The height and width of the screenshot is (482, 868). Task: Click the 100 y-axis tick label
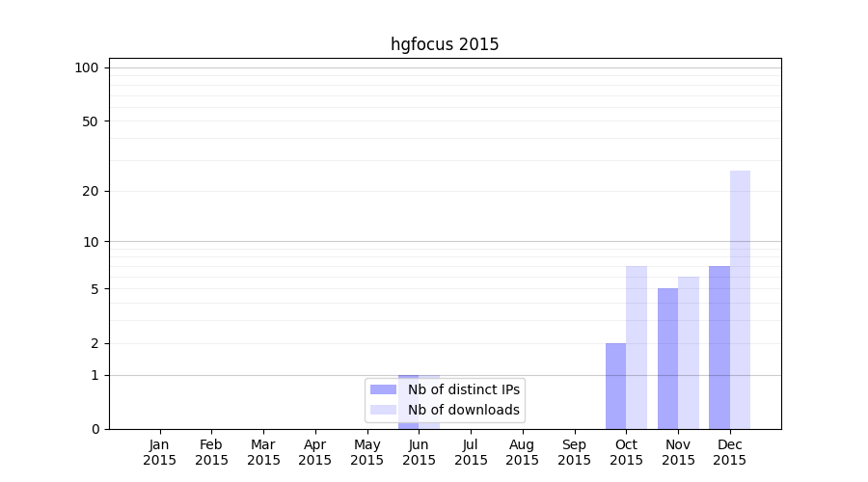click(x=87, y=67)
